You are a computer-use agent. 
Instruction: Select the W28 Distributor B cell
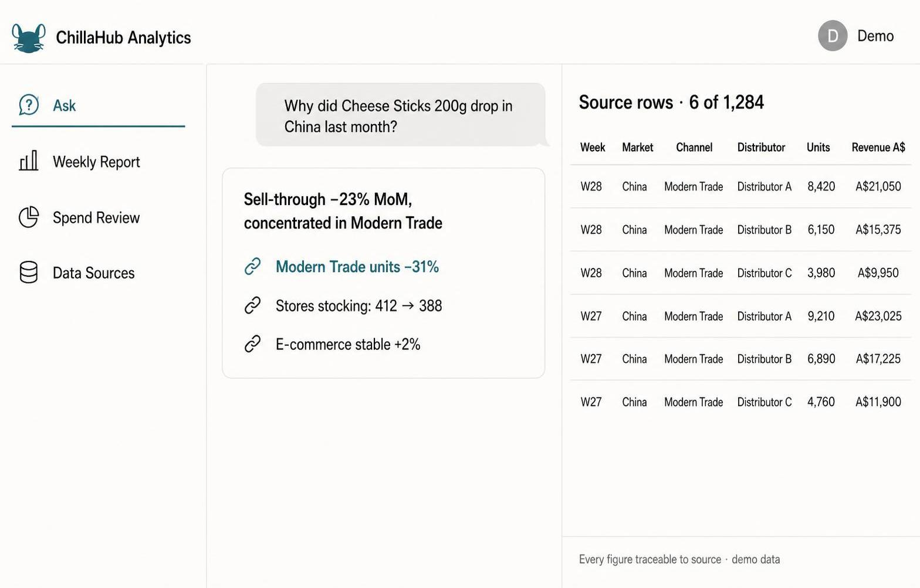[x=765, y=230]
